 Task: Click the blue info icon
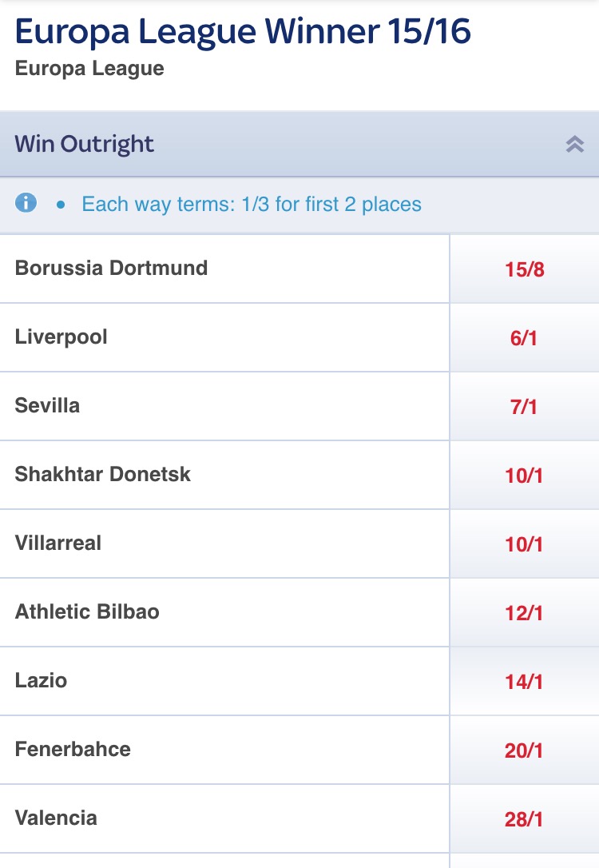pyautogui.click(x=26, y=203)
